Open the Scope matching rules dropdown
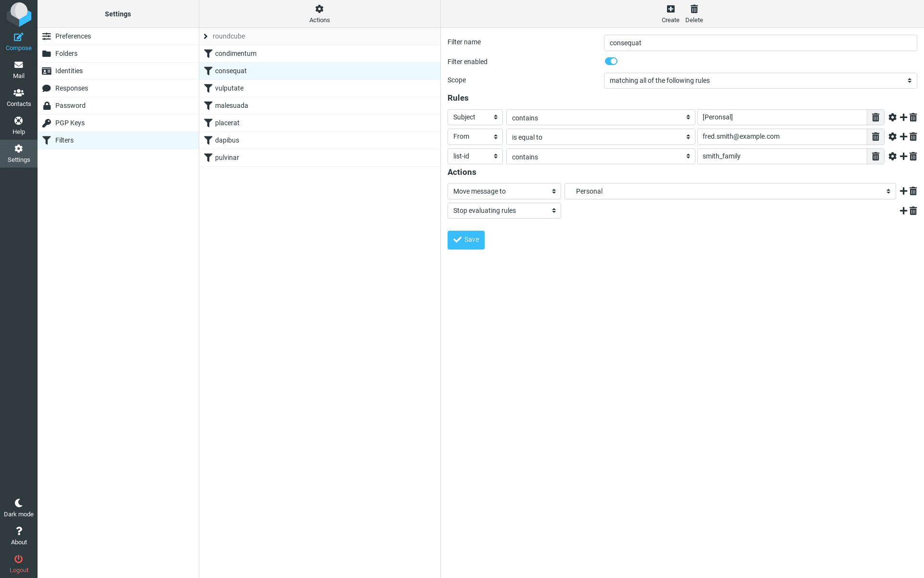Viewport: 924px width, 578px height. pyautogui.click(x=760, y=80)
